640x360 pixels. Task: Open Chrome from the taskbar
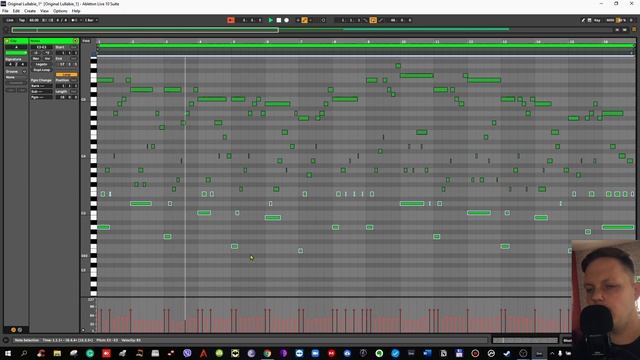pos(267,353)
